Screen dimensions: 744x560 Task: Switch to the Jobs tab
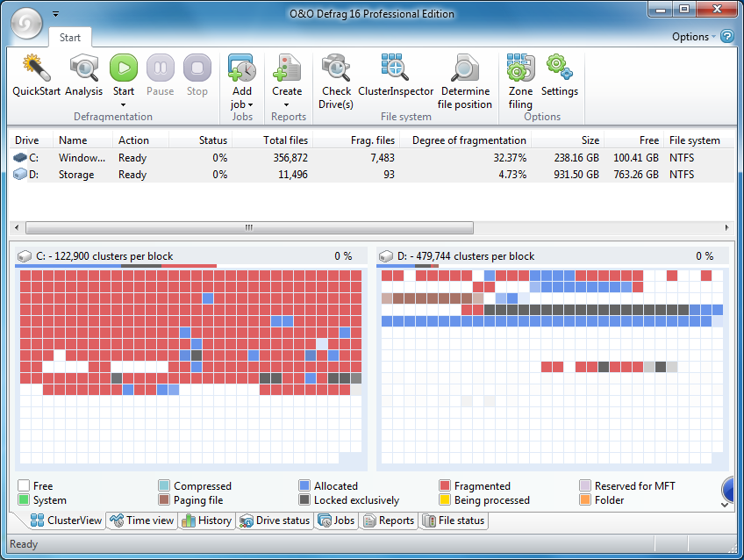point(336,521)
